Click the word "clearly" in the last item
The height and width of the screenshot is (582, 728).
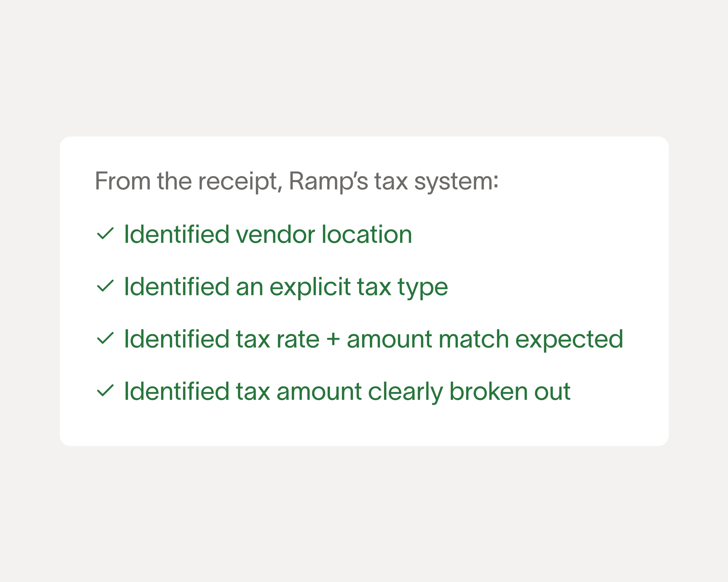[x=405, y=392]
